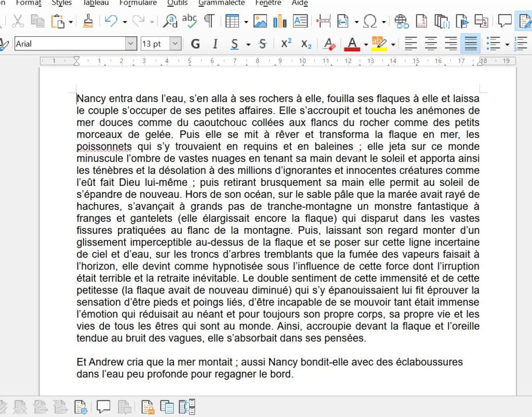
Task: Expand the Insert Field arrow
Action: coord(356,22)
